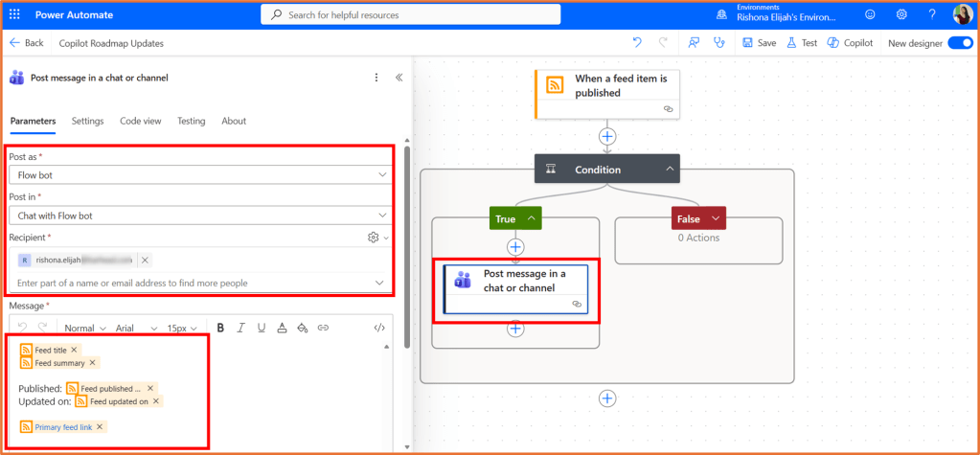Image resolution: width=980 pixels, height=455 pixels.
Task: Redo in the message editor toolbar
Action: pyautogui.click(x=42, y=328)
